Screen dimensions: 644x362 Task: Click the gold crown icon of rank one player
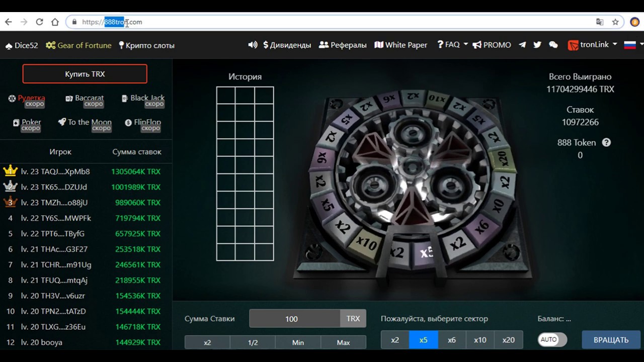[10, 171]
